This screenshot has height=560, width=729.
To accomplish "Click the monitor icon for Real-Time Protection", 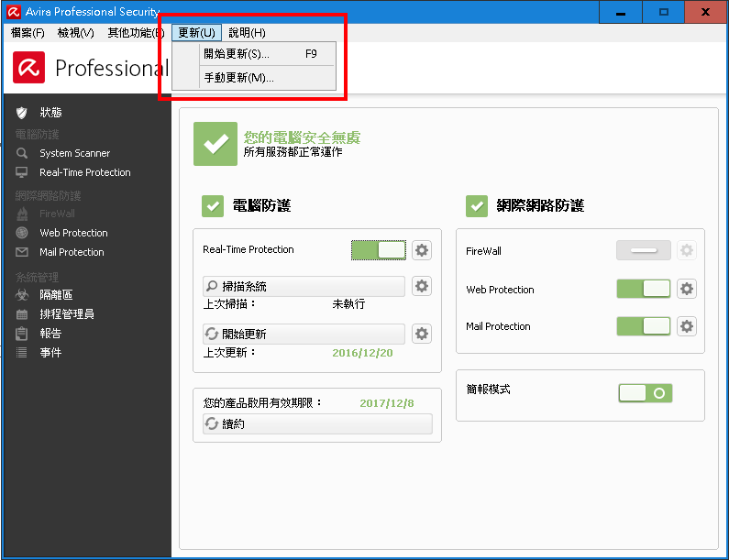I will pyautogui.click(x=21, y=172).
